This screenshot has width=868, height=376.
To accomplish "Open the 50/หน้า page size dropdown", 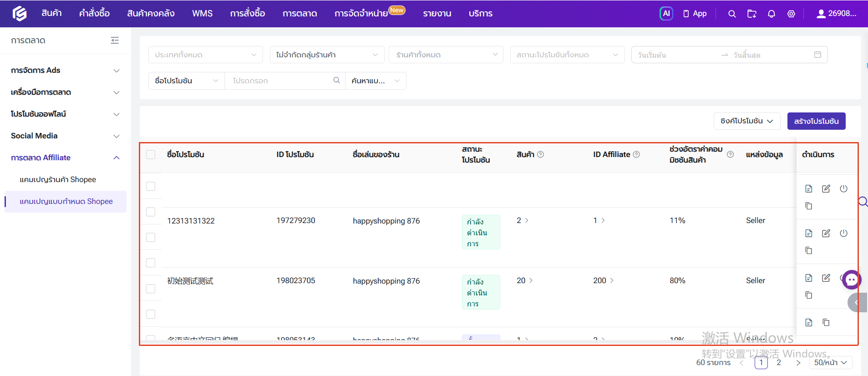I will (831, 362).
